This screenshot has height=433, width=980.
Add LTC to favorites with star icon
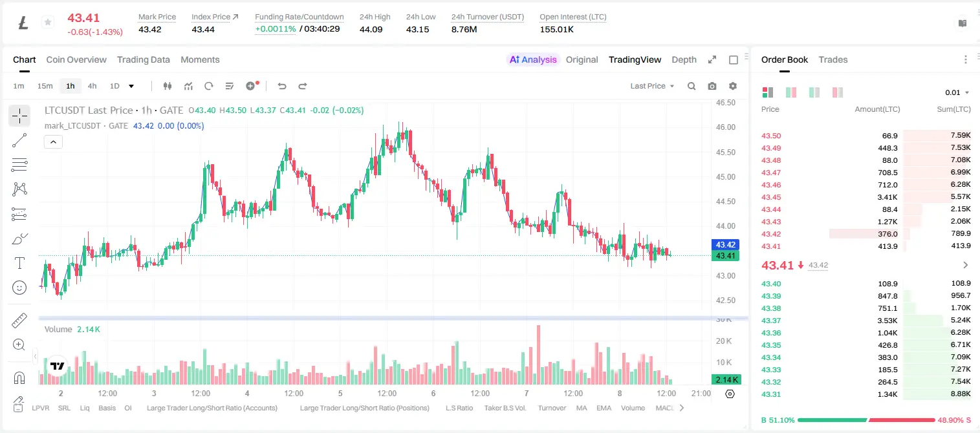click(x=47, y=23)
